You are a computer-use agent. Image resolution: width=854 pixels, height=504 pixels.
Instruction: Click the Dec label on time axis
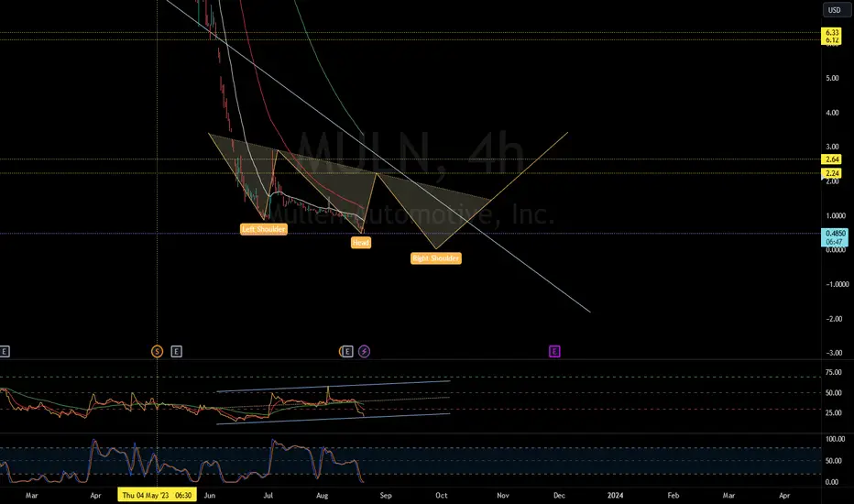click(559, 495)
